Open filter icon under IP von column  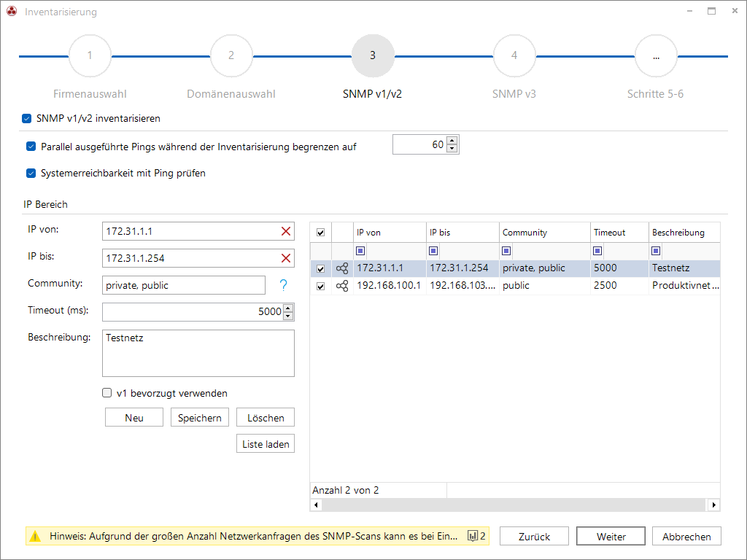point(360,251)
